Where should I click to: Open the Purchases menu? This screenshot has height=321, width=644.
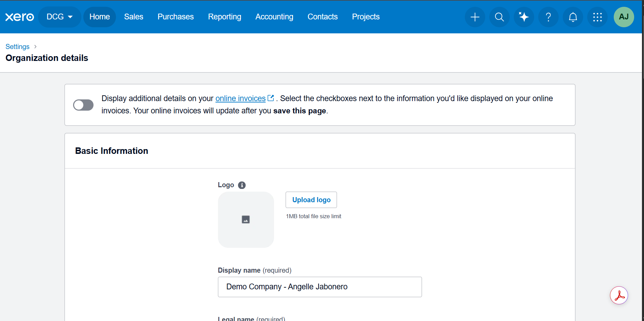pyautogui.click(x=175, y=17)
